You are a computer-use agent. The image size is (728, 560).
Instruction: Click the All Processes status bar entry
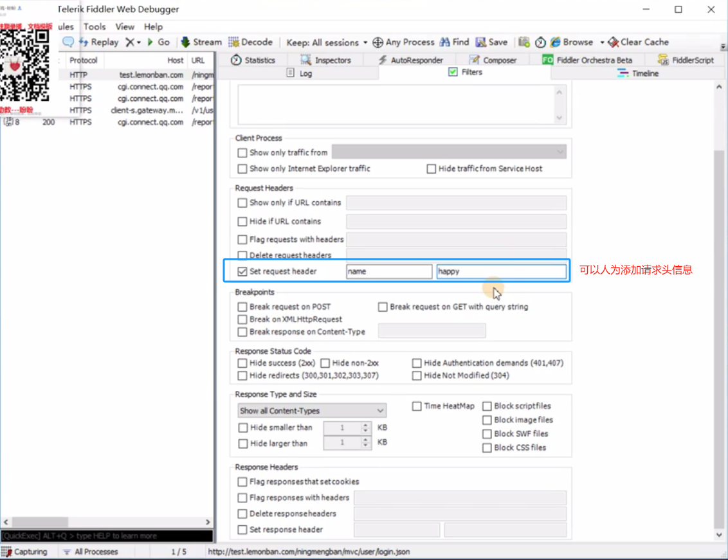click(x=91, y=552)
